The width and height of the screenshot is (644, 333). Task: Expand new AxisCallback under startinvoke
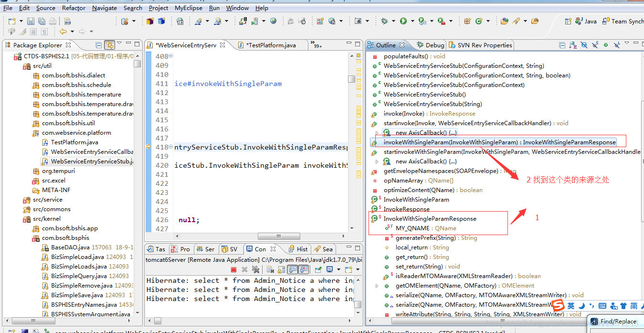click(376, 133)
